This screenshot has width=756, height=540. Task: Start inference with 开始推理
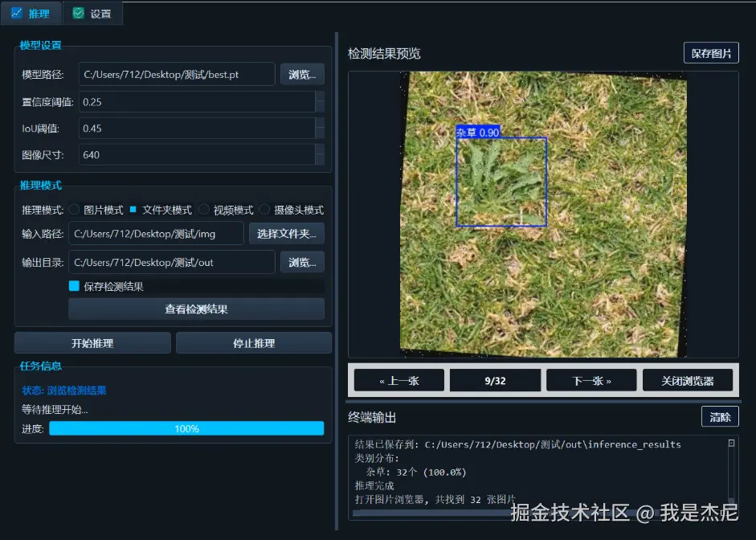(x=92, y=342)
